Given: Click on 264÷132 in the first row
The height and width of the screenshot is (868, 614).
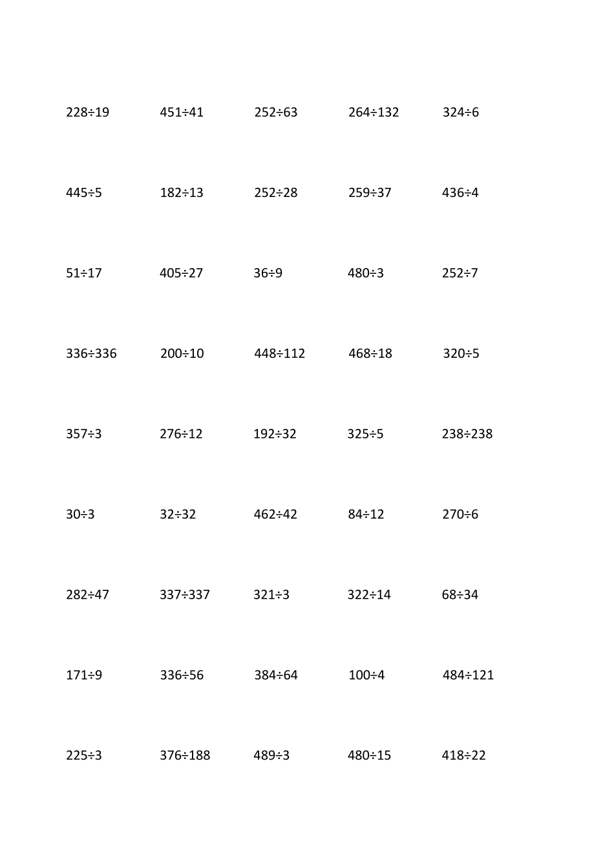Looking at the screenshot, I should pyautogui.click(x=374, y=112).
